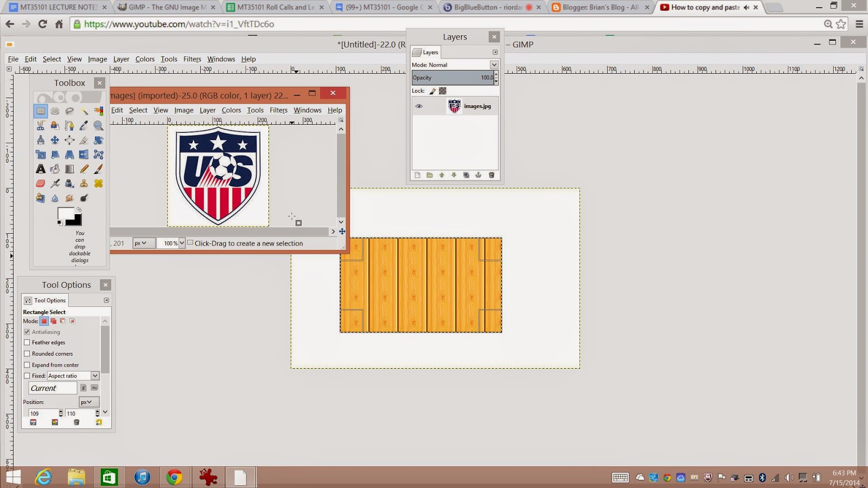868x488 pixels.
Task: Toggle the Antialiasing checkbox
Action: 27,332
